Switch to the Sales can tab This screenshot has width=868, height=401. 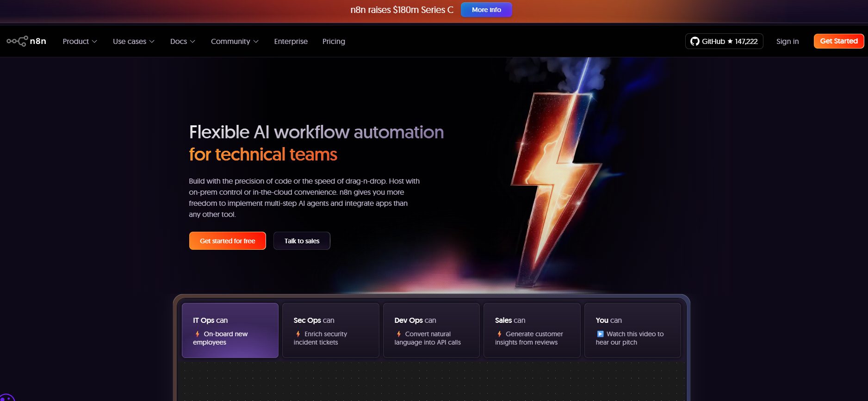tap(532, 330)
